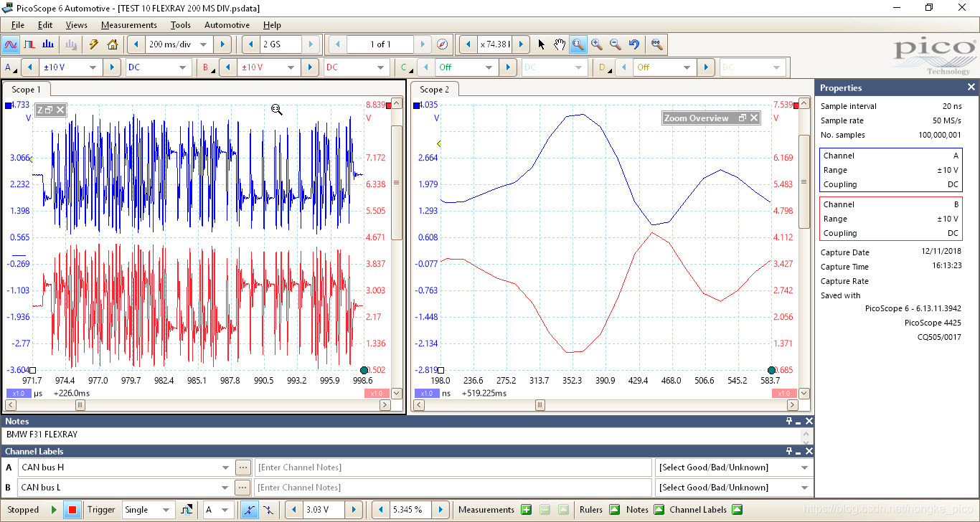Open the Tools menu
The height and width of the screenshot is (522, 980).
[181, 25]
